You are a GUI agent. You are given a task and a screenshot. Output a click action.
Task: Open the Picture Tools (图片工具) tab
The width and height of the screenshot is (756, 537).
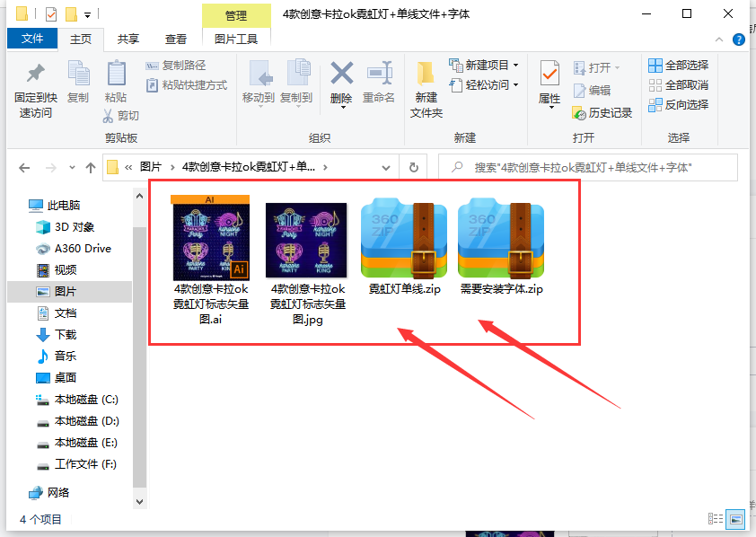point(236,39)
